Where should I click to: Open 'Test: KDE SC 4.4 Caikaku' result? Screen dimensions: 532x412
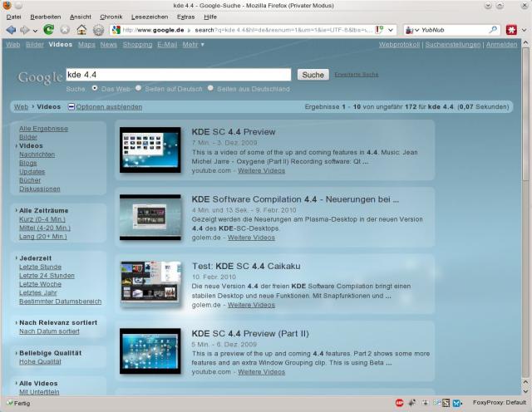[246, 266]
